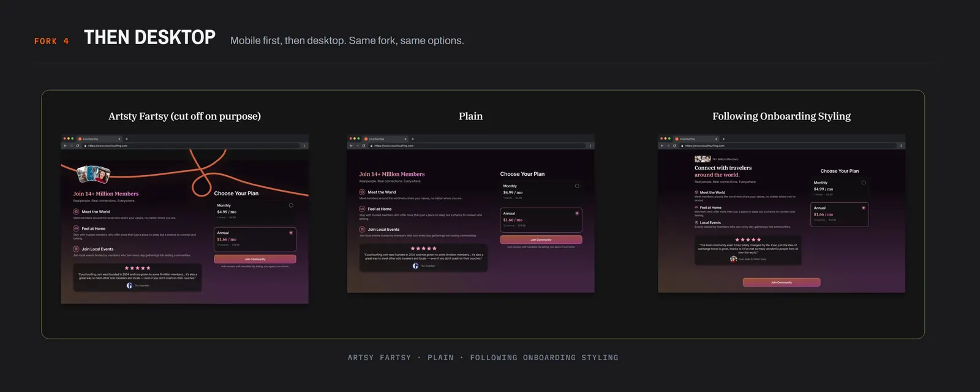Open new tab in Onboarding Styling browser
The height and width of the screenshot is (392, 980).
pyautogui.click(x=724, y=139)
